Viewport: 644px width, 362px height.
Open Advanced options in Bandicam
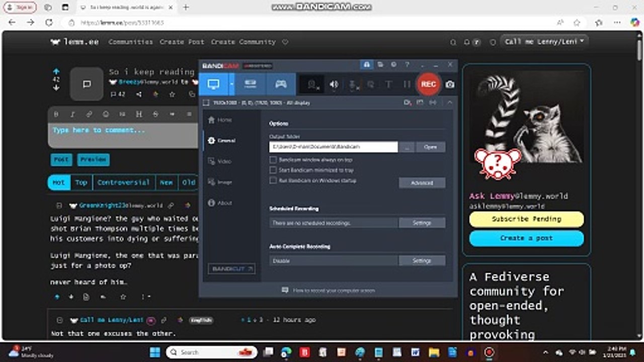tap(422, 183)
